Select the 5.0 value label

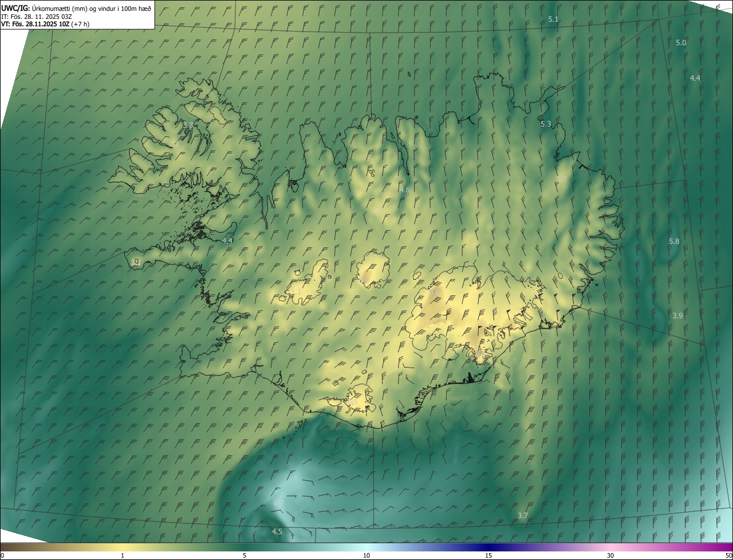pyautogui.click(x=681, y=43)
